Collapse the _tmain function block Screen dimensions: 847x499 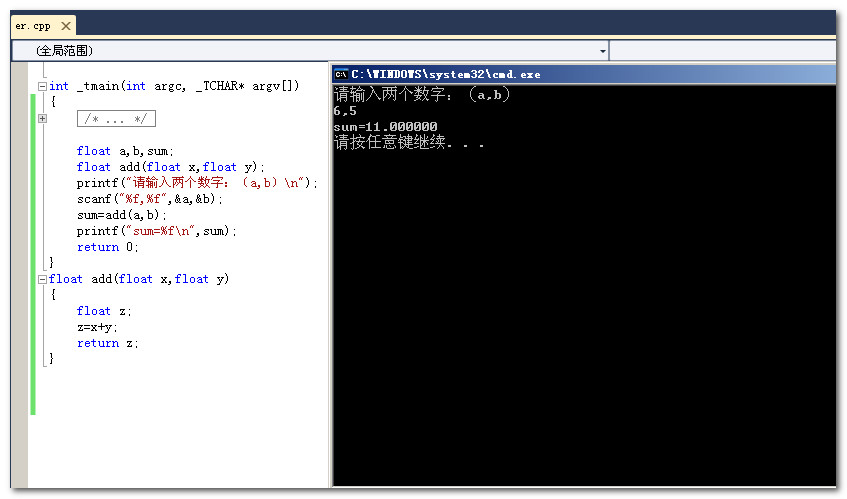click(x=42, y=86)
